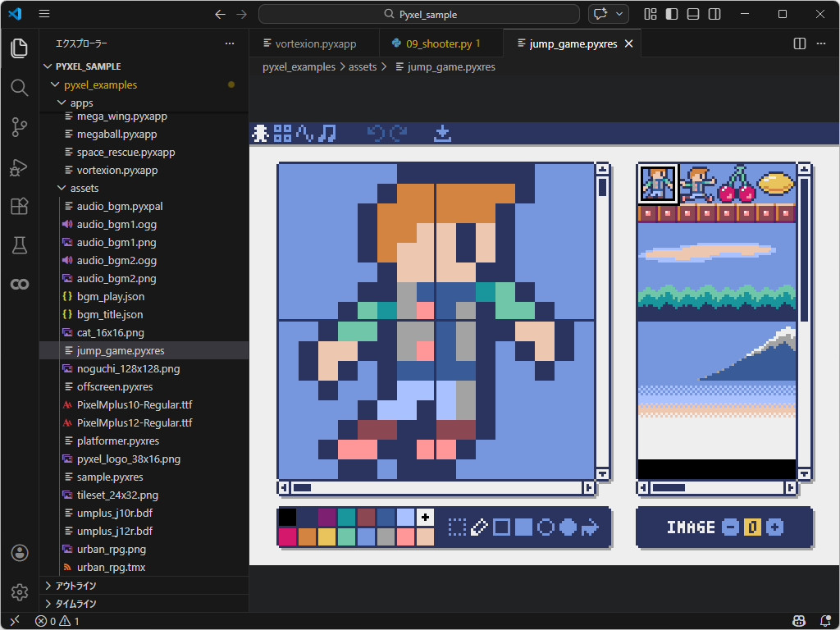
Task: Open the Image editor in Pyxel toolbar
Action: click(x=260, y=133)
